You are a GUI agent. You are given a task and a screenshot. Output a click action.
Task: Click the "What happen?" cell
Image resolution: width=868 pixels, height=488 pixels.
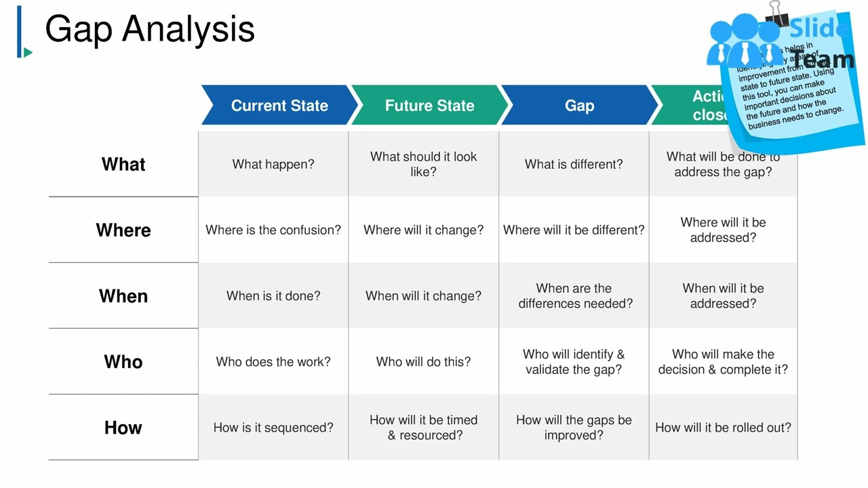pyautogui.click(x=273, y=165)
